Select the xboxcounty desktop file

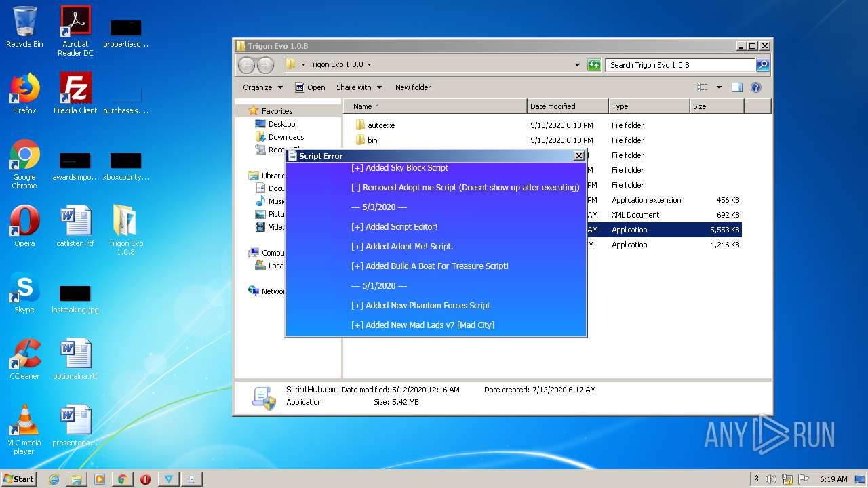click(x=126, y=167)
